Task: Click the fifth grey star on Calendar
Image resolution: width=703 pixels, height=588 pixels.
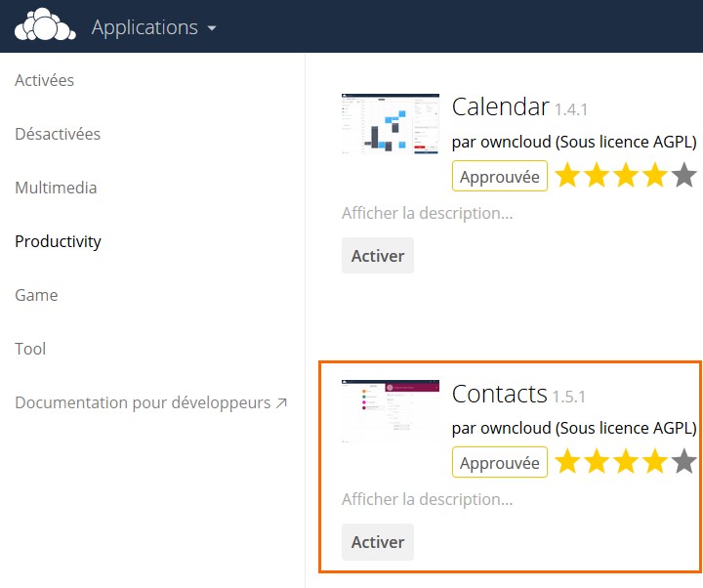Action: (684, 176)
